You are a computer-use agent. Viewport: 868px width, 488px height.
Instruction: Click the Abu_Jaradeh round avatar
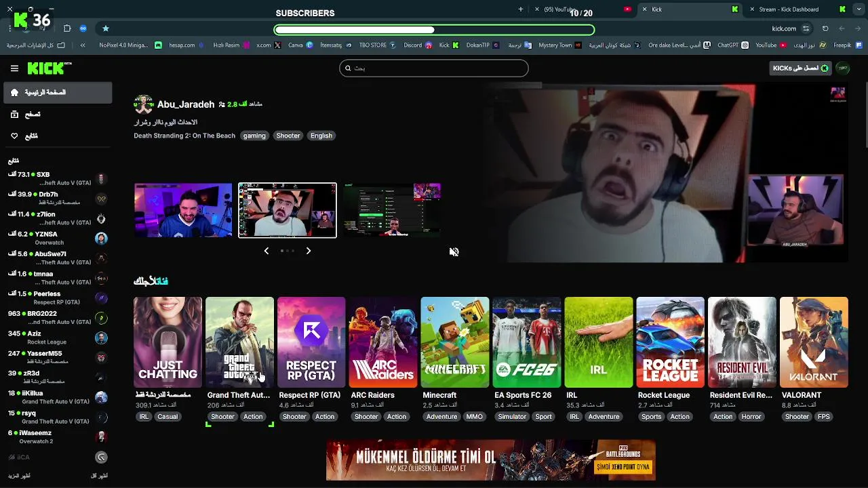144,104
